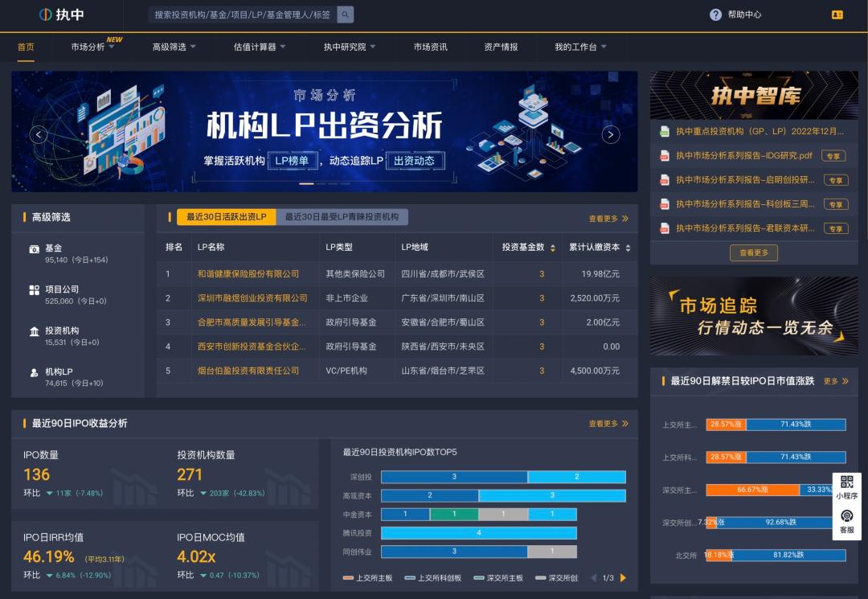Expand the 高级筛选 nav dropdown

coord(174,47)
